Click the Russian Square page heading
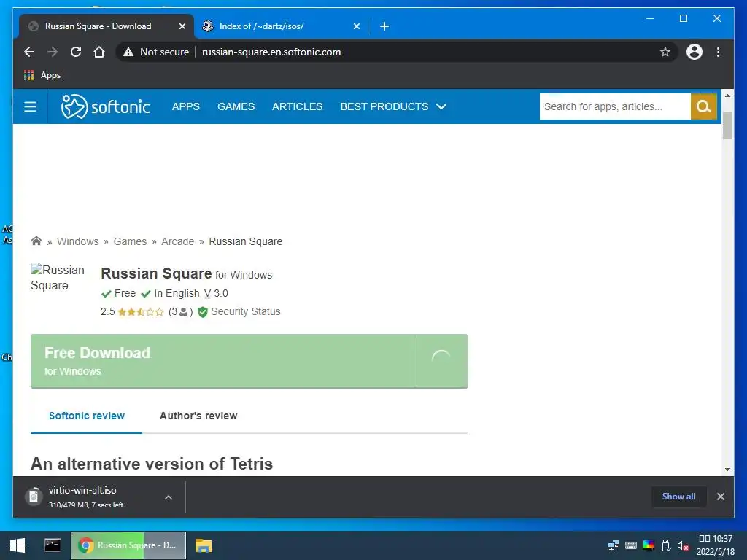747x560 pixels. point(156,273)
